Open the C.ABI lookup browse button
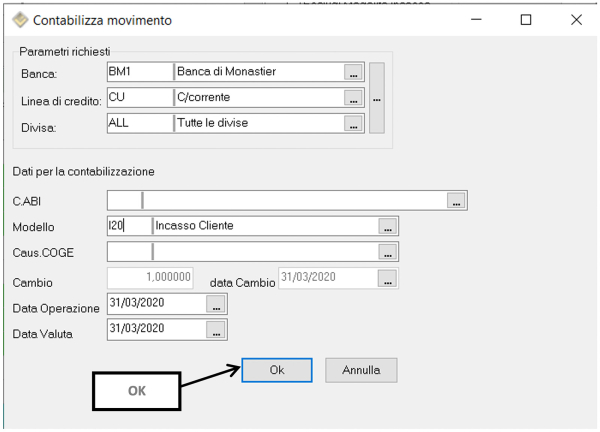This screenshot has height=432, width=600. [x=455, y=201]
